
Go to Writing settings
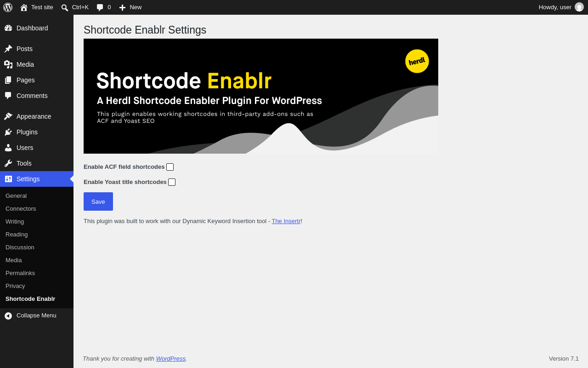pyautogui.click(x=15, y=221)
